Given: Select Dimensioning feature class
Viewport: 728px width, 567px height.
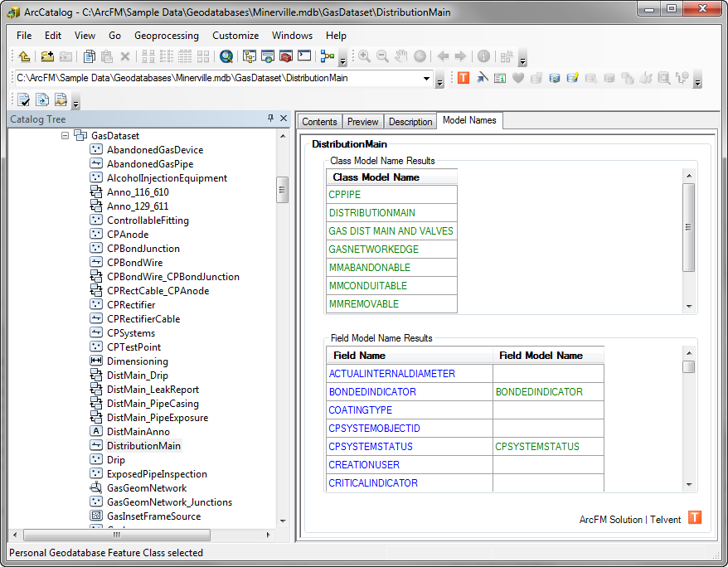Looking at the screenshot, I should [138, 361].
